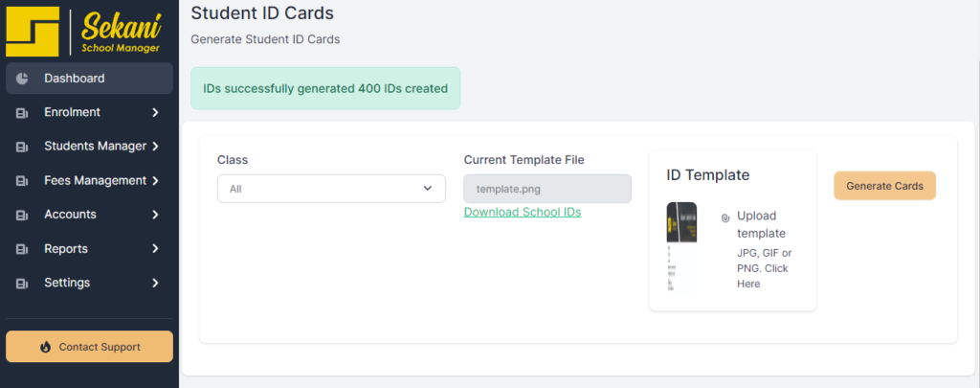Open the Class dropdown showing All
Screen dimensions: 980x388
pos(331,189)
